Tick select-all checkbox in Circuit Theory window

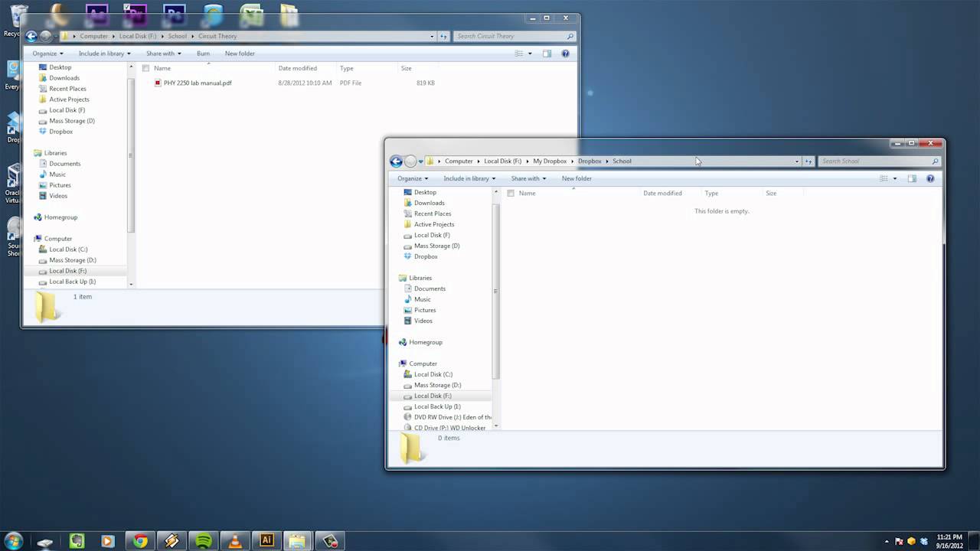pos(145,68)
